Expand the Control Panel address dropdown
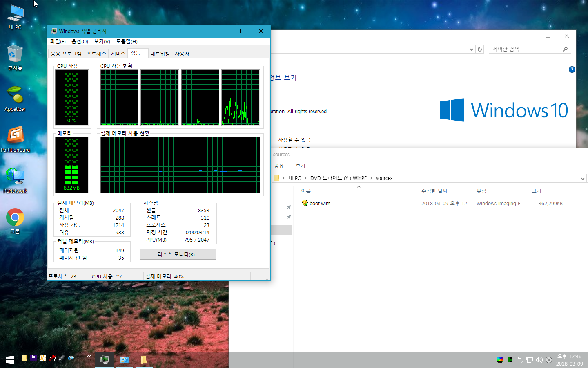Viewport: 588px width, 368px height. tap(472, 49)
